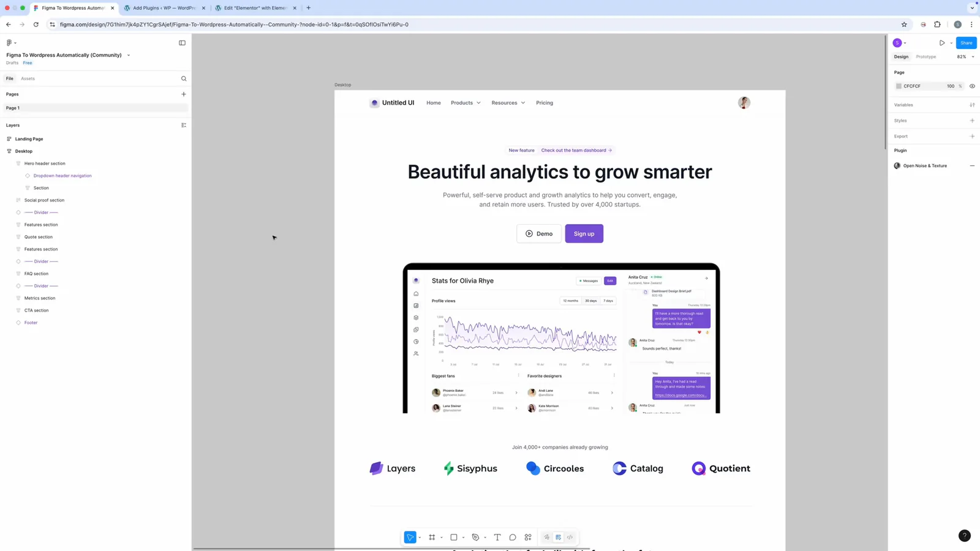This screenshot has width=980, height=551.
Task: Select the Footer layer
Action: click(x=31, y=323)
